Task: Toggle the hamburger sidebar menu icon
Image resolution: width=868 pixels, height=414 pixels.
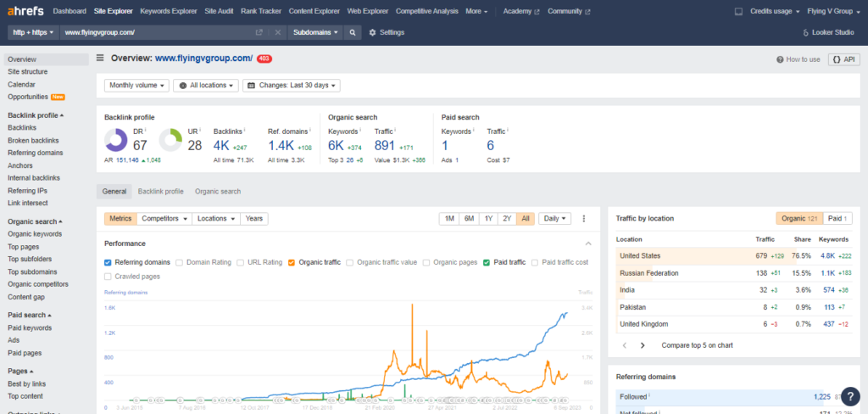Action: [x=100, y=58]
